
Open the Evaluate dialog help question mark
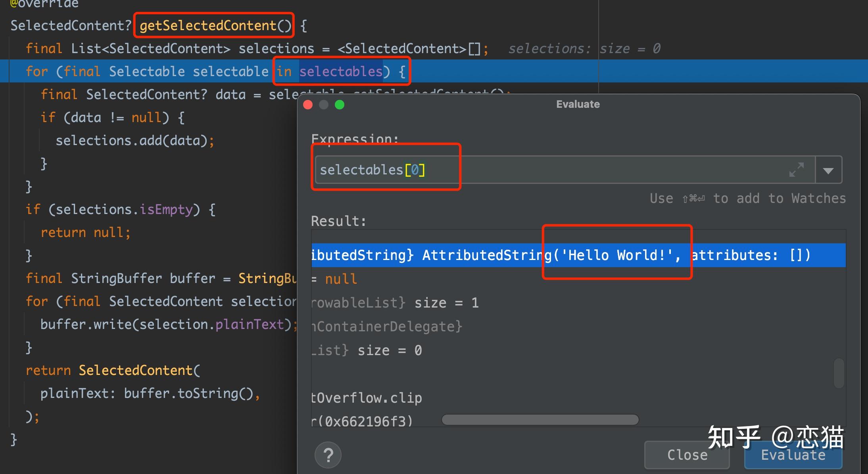point(328,455)
